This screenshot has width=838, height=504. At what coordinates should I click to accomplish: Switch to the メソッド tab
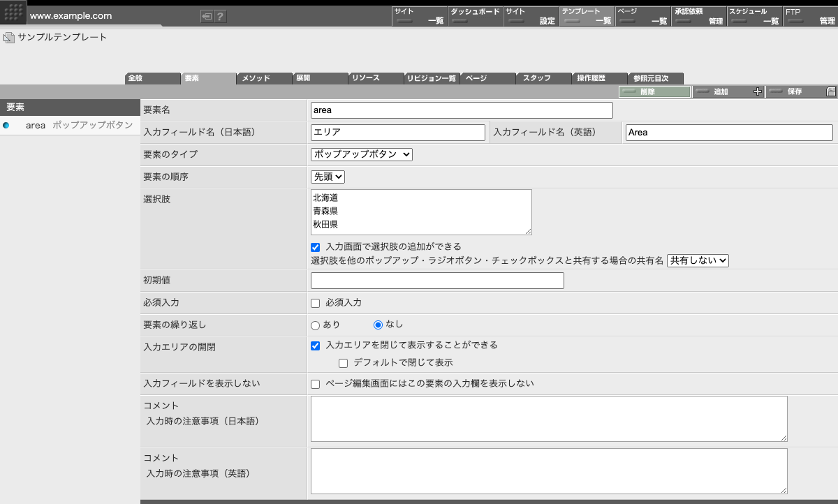tap(265, 78)
